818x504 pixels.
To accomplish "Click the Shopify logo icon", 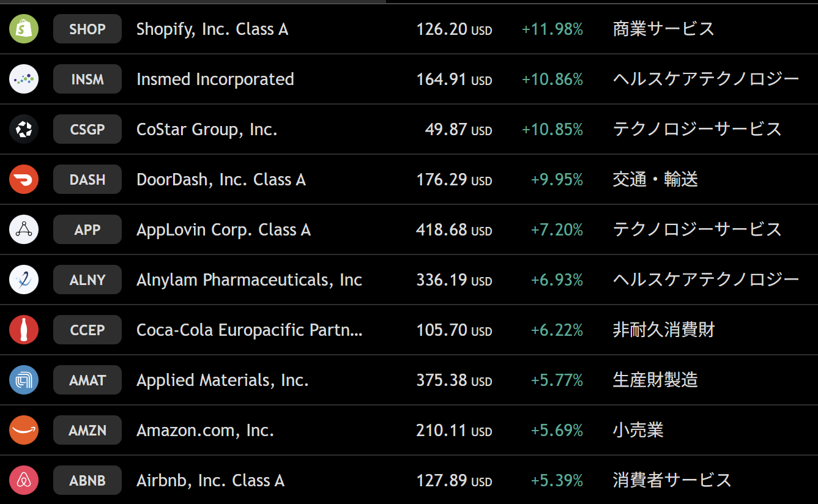I will (x=24, y=29).
